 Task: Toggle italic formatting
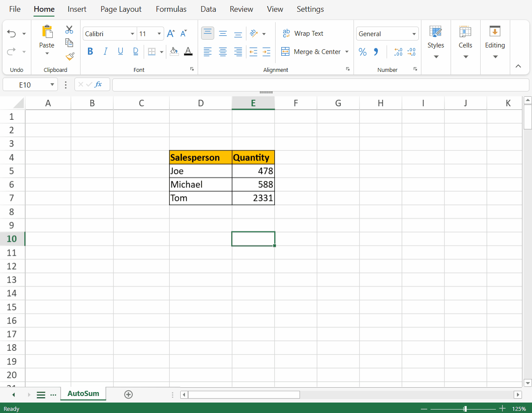(x=105, y=52)
